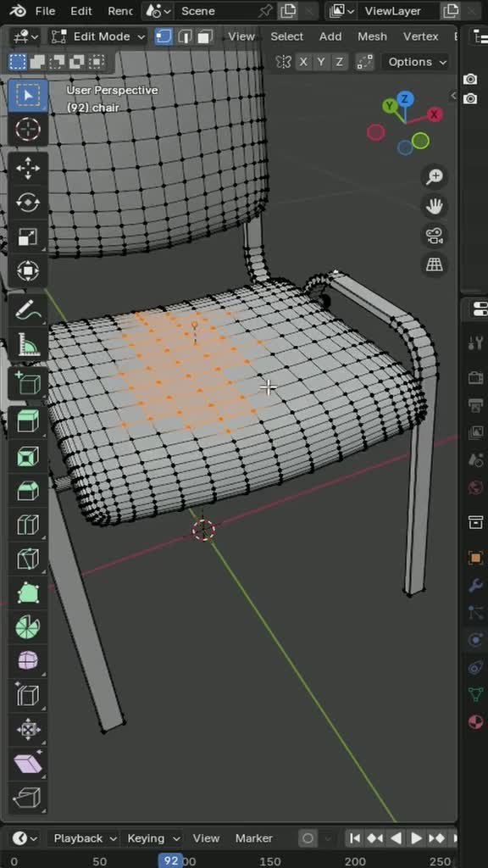Image resolution: width=488 pixels, height=868 pixels.
Task: Toggle X axis mirror
Action: pos(303,62)
